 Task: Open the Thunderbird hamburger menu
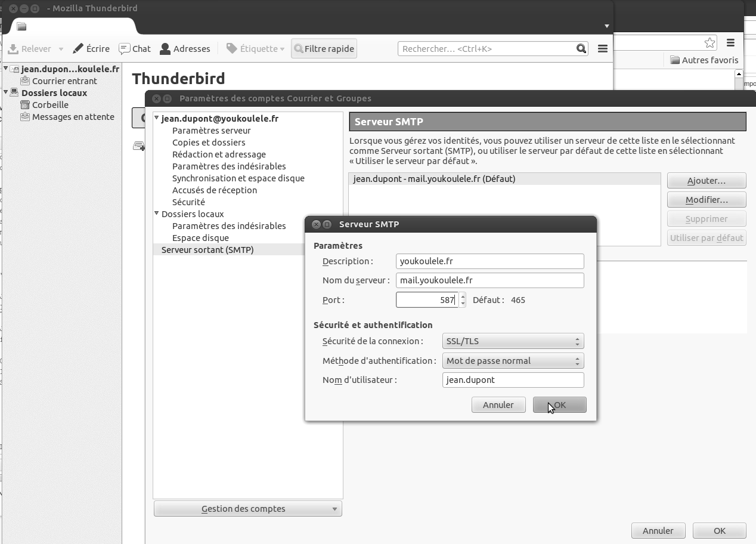(x=602, y=49)
